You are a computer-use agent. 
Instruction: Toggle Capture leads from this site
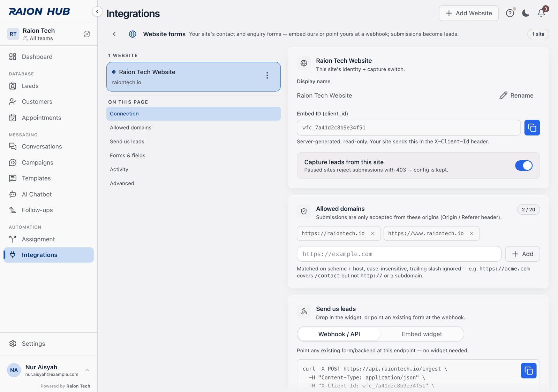[x=523, y=166]
